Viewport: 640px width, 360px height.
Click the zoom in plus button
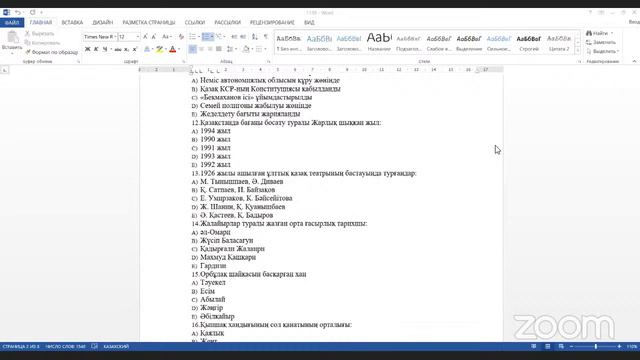pyautogui.click(x=619, y=347)
